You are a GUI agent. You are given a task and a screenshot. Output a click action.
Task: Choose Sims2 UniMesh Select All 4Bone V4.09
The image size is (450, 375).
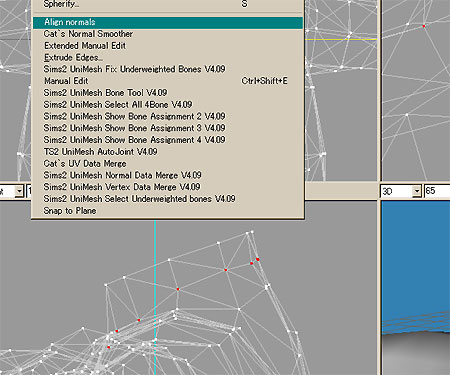click(168, 105)
